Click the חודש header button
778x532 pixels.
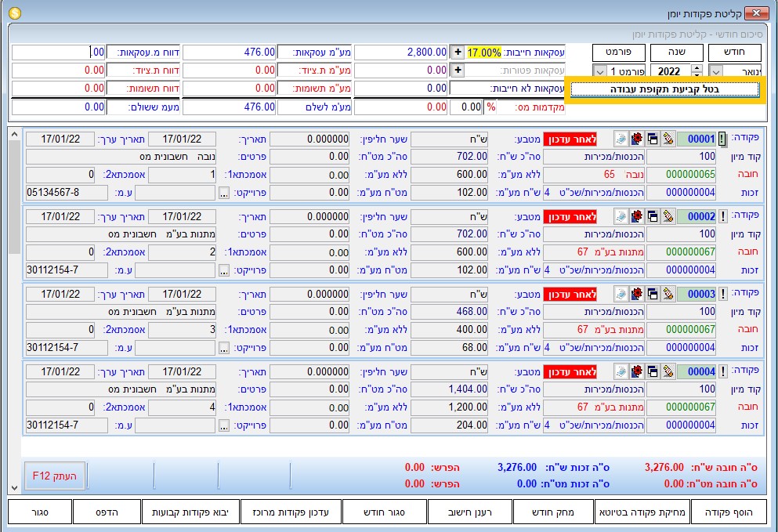734,52
